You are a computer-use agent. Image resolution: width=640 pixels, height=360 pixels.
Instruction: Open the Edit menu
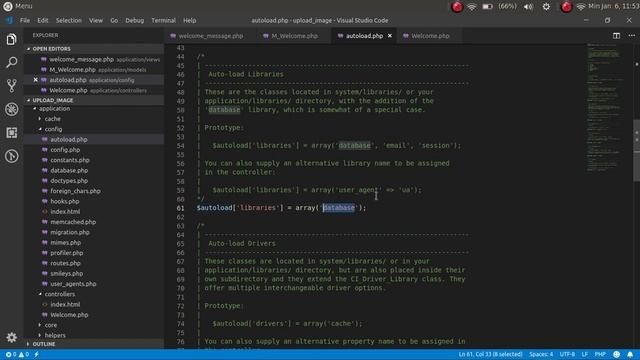(42, 20)
